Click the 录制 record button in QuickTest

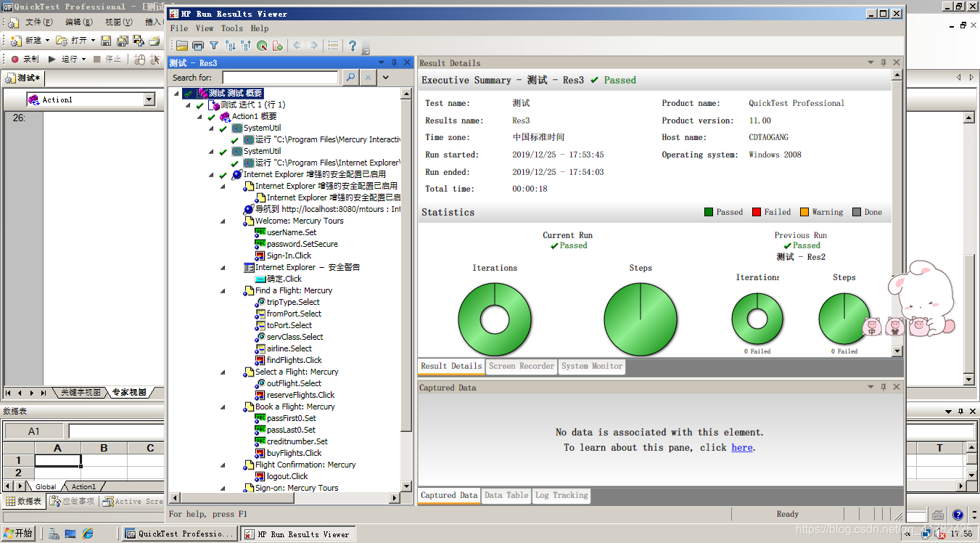click(x=25, y=59)
